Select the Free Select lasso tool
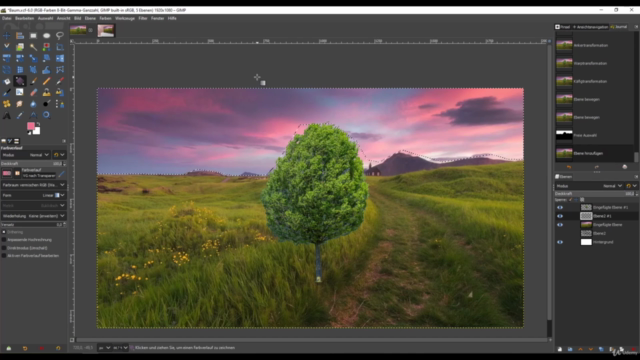 click(x=60, y=36)
